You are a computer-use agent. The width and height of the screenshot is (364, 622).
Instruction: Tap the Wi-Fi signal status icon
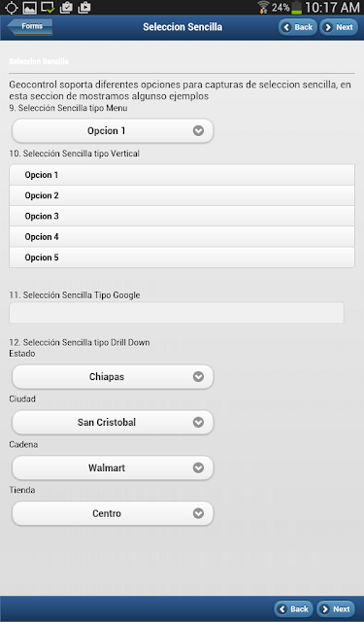coord(263,7)
